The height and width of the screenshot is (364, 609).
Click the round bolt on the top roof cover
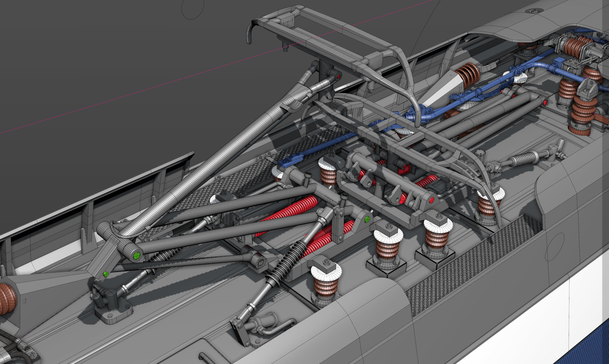click(534, 11)
